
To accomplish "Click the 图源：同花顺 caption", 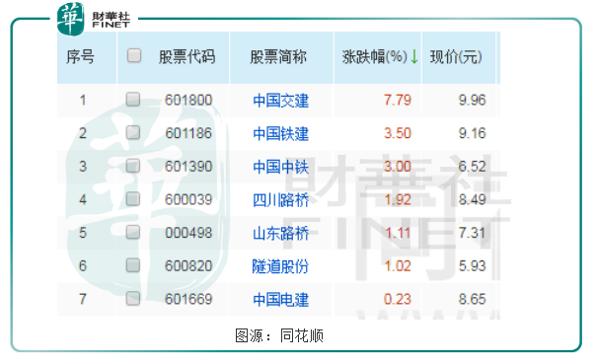I will [279, 335].
